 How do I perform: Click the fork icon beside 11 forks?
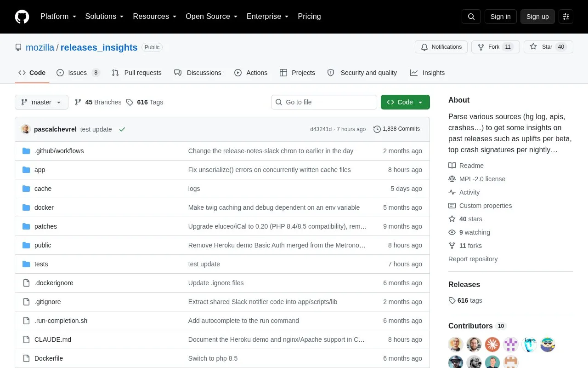pyautogui.click(x=452, y=246)
